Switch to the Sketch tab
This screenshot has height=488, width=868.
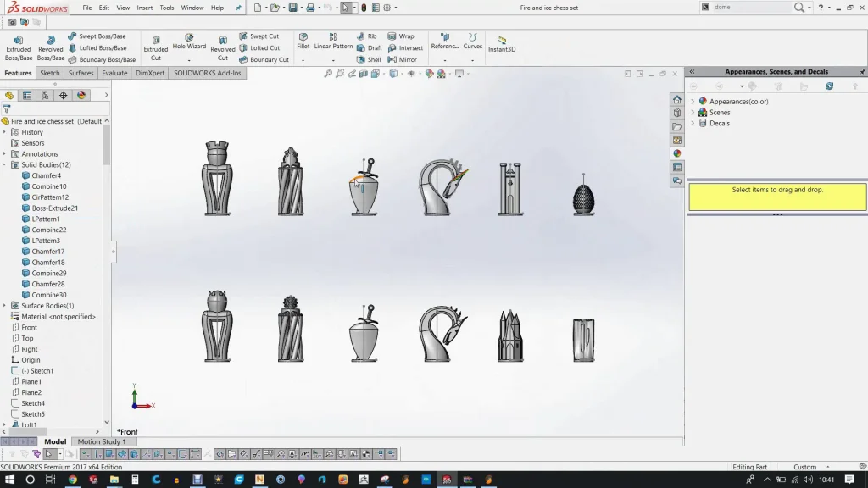tap(50, 73)
